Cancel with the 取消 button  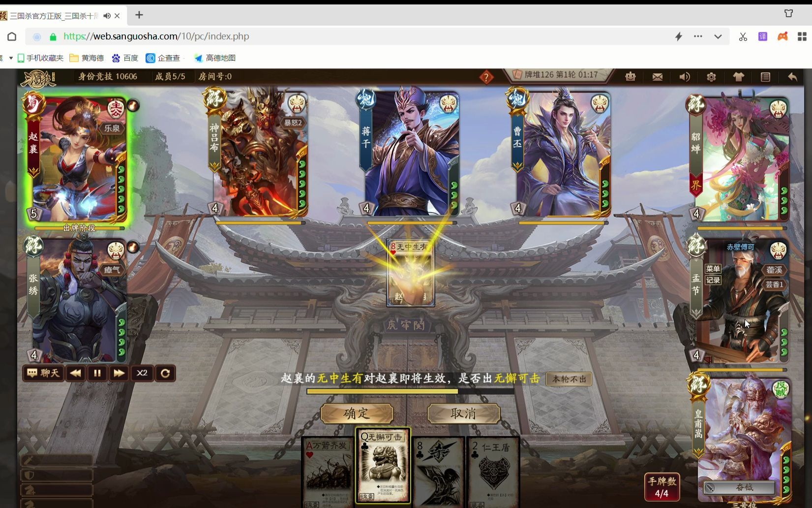pos(464,413)
